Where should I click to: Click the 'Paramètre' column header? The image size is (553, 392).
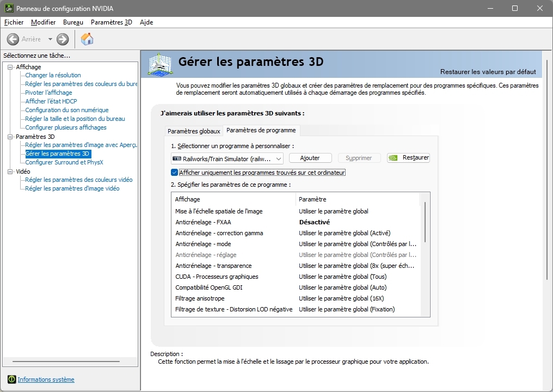point(358,199)
